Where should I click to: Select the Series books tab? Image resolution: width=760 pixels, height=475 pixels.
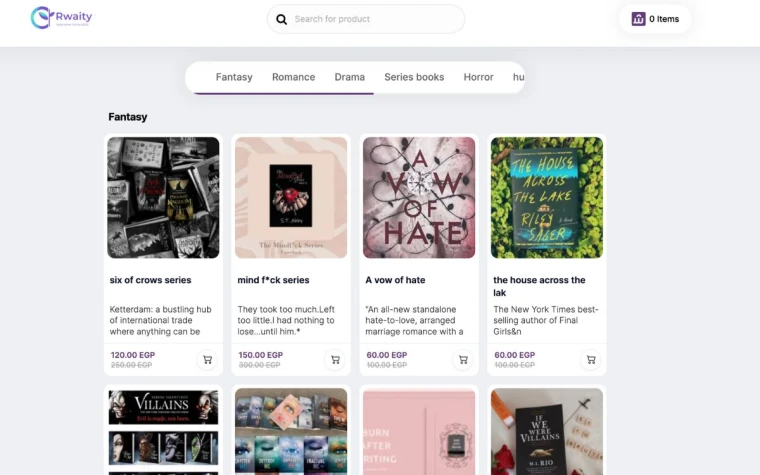tap(414, 77)
